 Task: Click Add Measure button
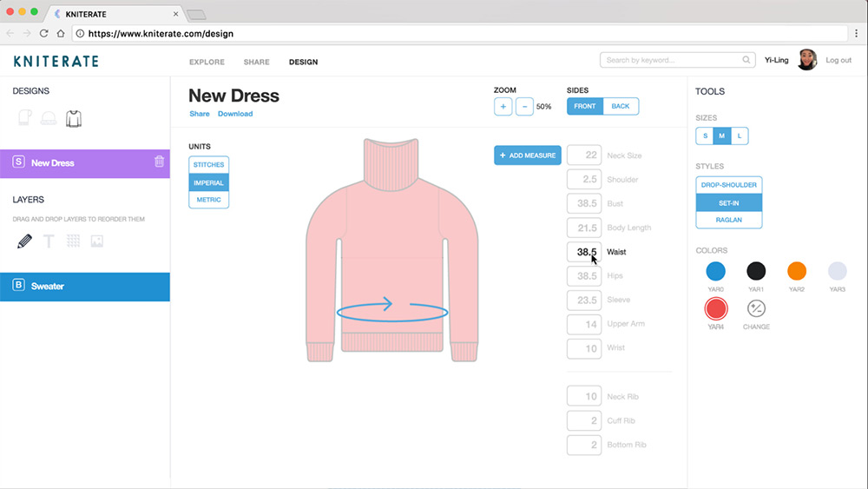pyautogui.click(x=528, y=155)
